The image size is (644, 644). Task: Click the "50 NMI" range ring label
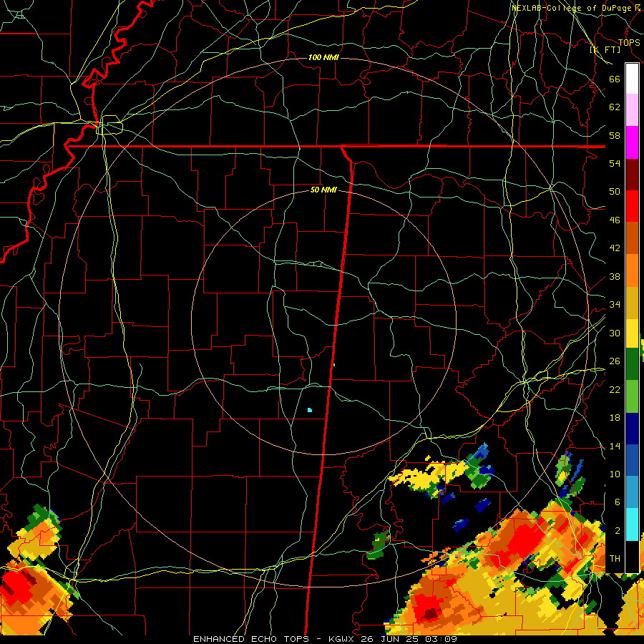pos(323,190)
